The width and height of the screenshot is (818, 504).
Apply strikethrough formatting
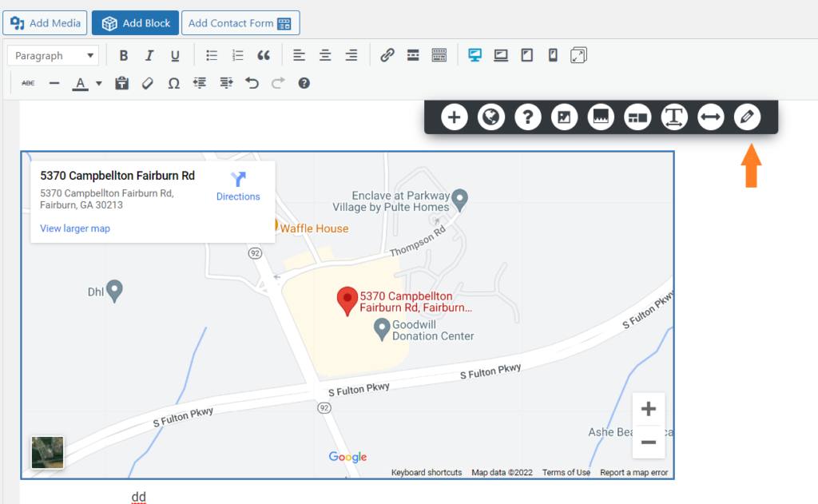click(x=28, y=83)
